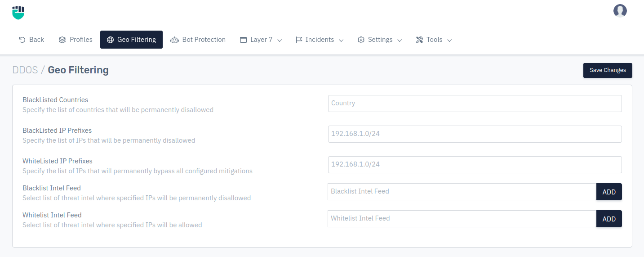Image resolution: width=644 pixels, height=257 pixels.
Task: Open the Bot Protection tab
Action: (x=198, y=40)
